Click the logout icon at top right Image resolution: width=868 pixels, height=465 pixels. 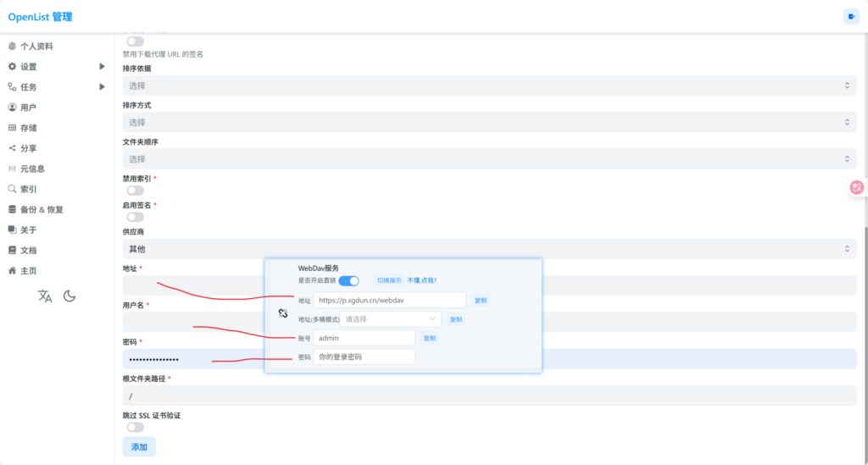tap(851, 17)
